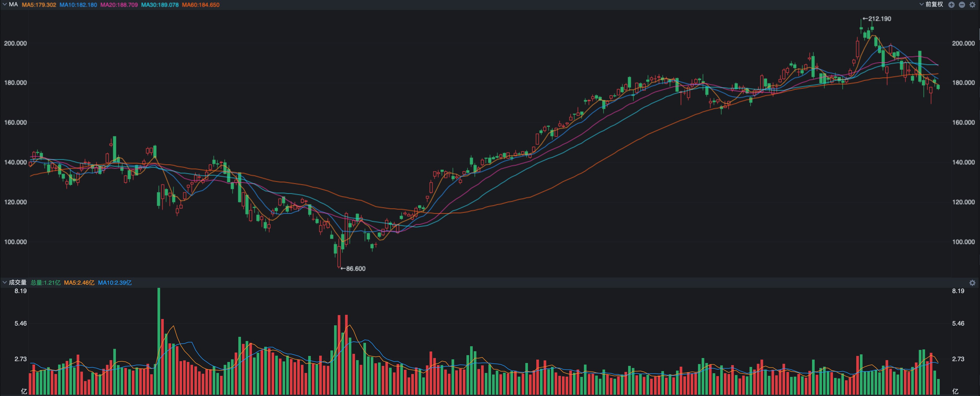Click the volume MA5:2.46亿 label
980x396 pixels.
point(79,283)
